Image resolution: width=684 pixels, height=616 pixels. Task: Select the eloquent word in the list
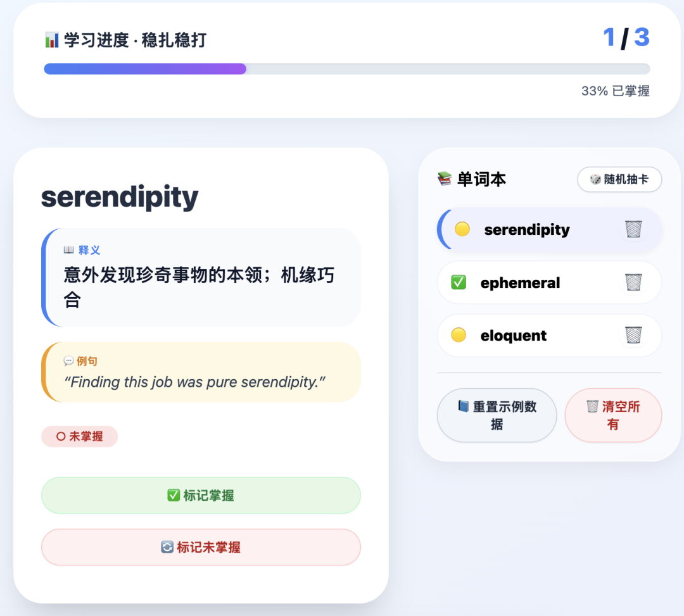click(x=514, y=336)
